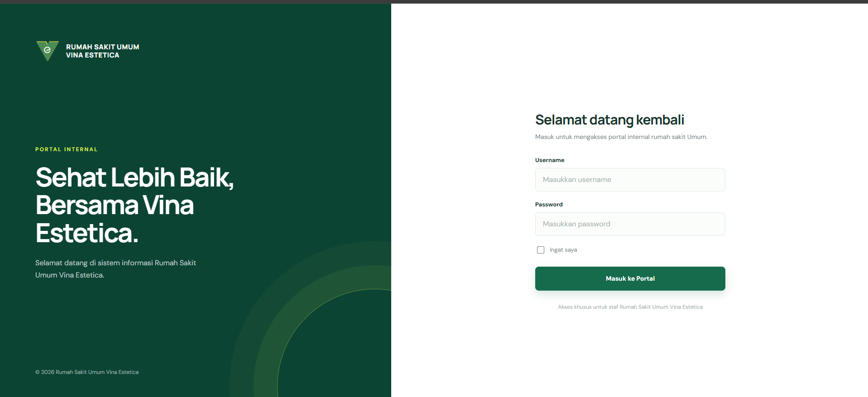Click the "Masuk ke Portal" button
868x397 pixels.
click(x=630, y=278)
